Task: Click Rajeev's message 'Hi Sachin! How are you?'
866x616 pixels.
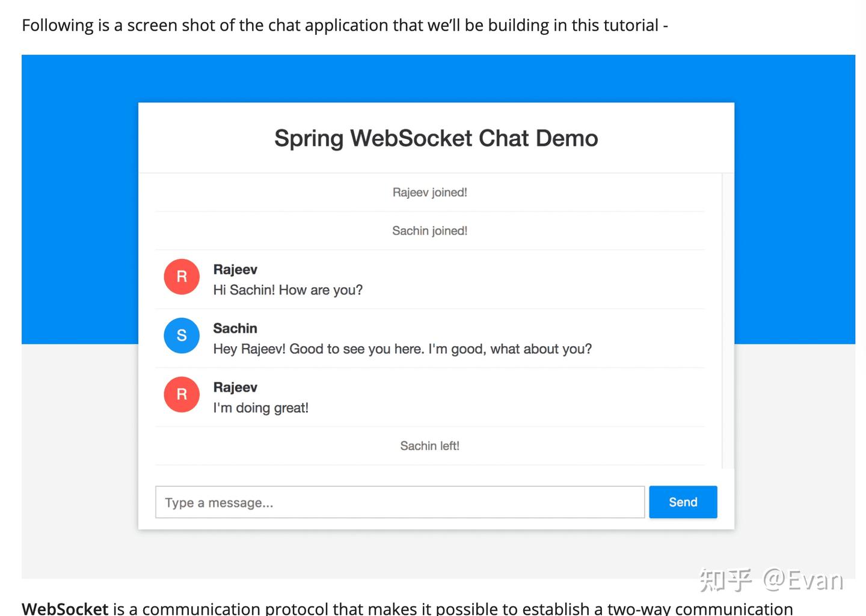Action: pyautogui.click(x=287, y=290)
